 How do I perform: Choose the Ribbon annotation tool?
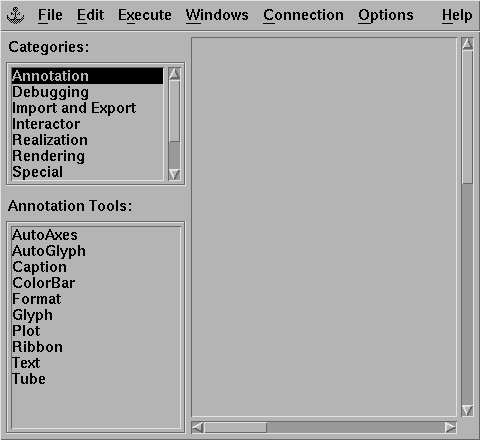pos(37,347)
